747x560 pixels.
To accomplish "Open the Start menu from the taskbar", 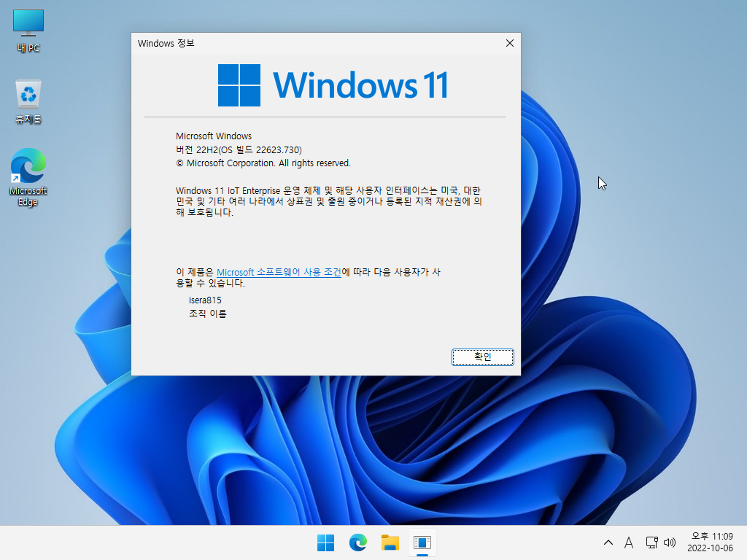I will tap(326, 542).
